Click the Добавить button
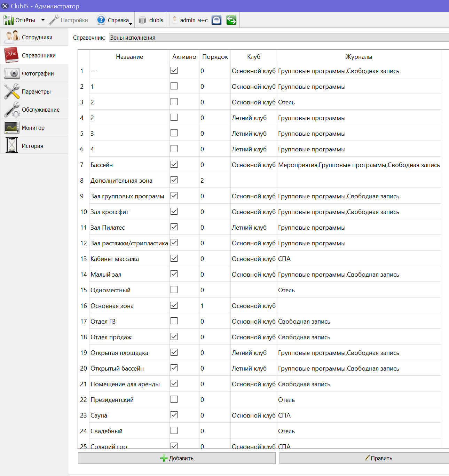 click(177, 458)
